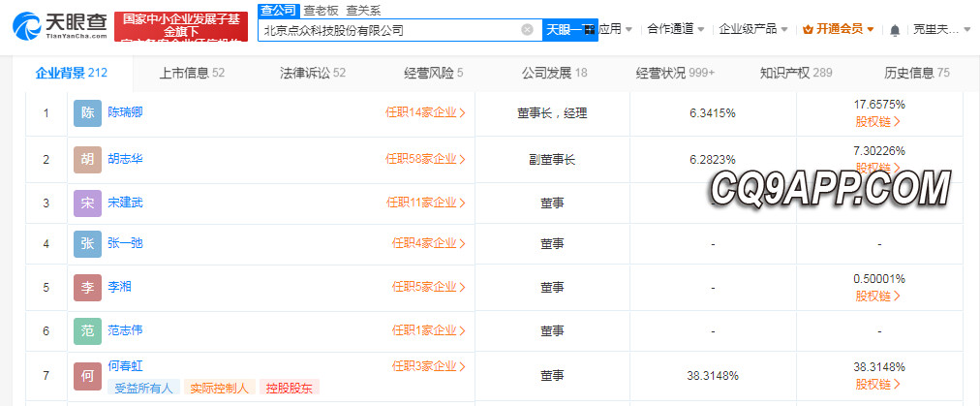The image size is (980, 406).
Task: Switch to 企业背景 tab
Action: point(72,74)
